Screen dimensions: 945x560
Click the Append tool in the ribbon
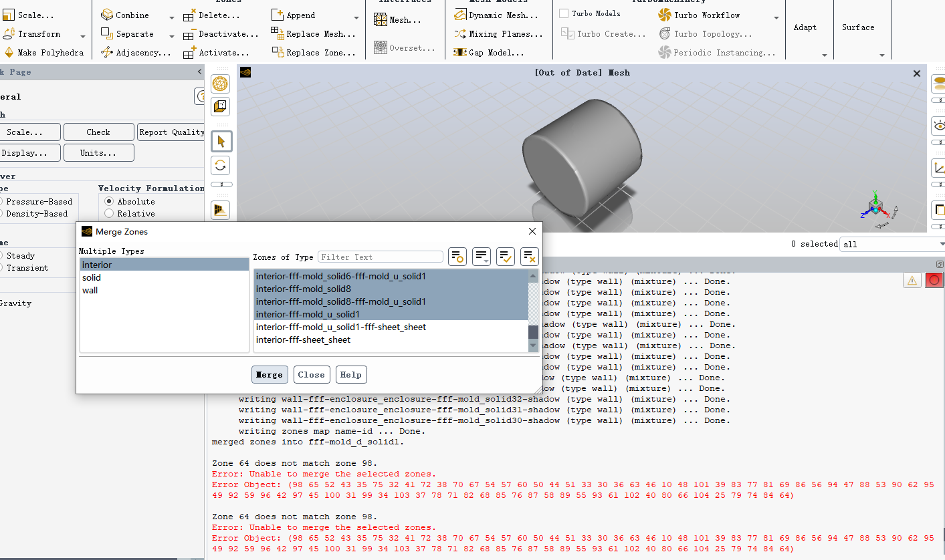click(294, 15)
